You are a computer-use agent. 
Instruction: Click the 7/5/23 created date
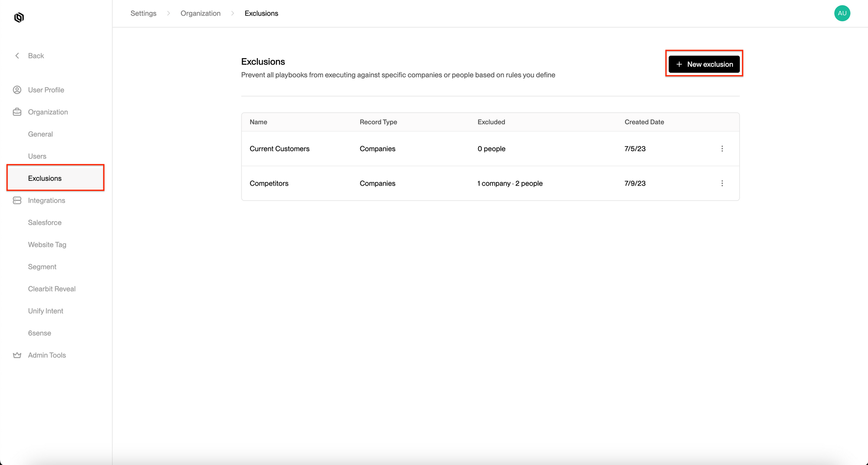[635, 149]
